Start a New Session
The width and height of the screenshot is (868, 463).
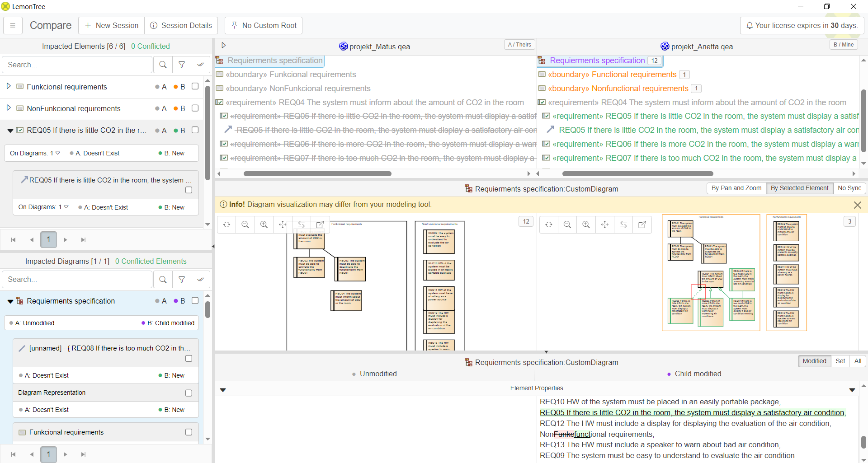(x=112, y=25)
